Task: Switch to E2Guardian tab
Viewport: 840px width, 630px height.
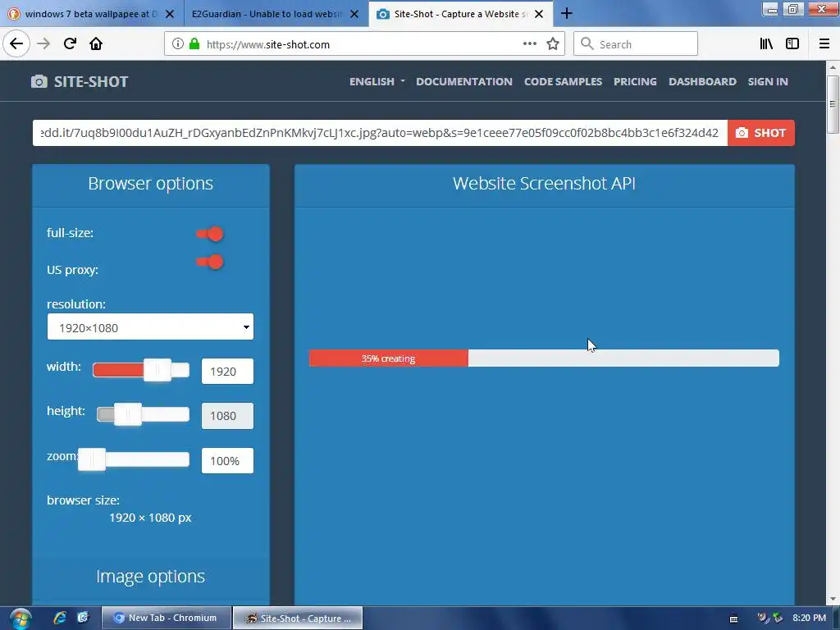Action: coord(276,14)
